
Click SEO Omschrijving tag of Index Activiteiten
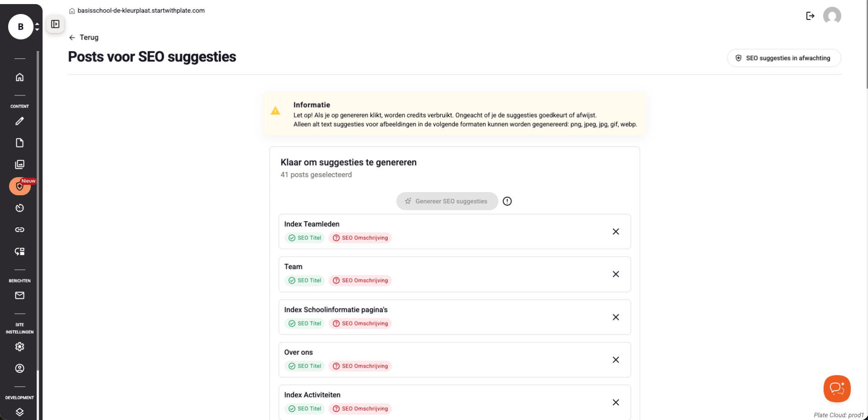point(360,408)
